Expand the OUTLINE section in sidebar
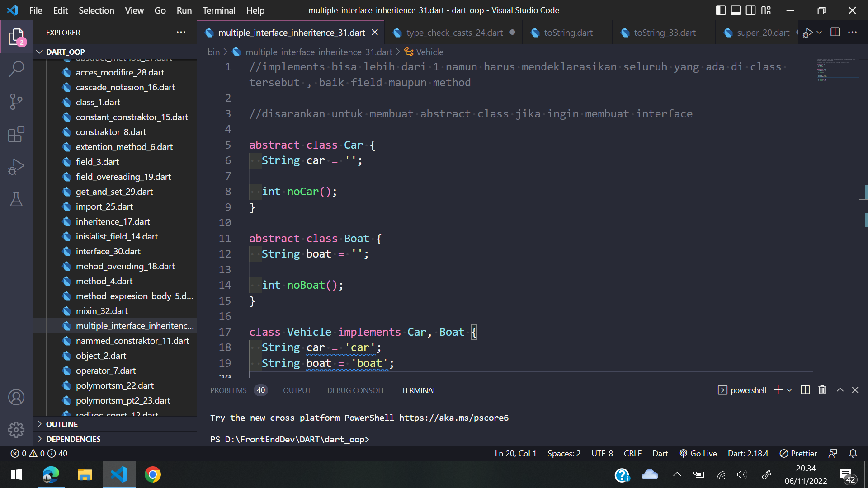Image resolution: width=868 pixels, height=488 pixels. (62, 424)
